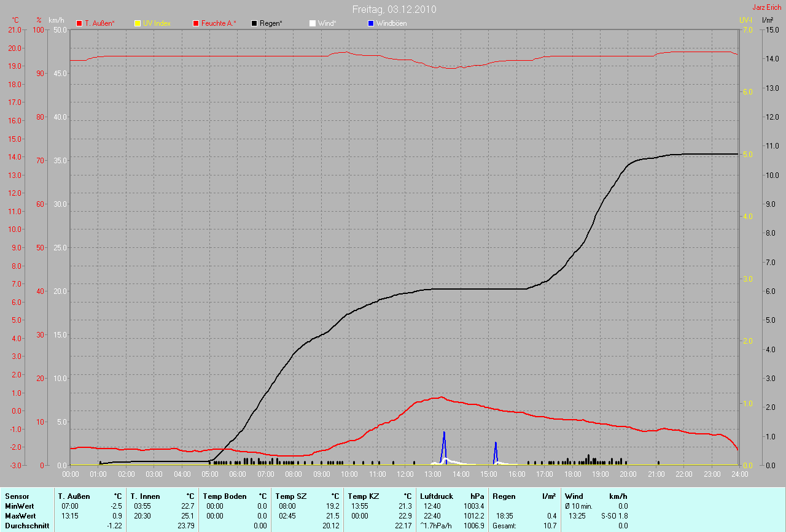Click the Jarz Erich text in corner
Viewport: 786px width, 532px height.
767,7
